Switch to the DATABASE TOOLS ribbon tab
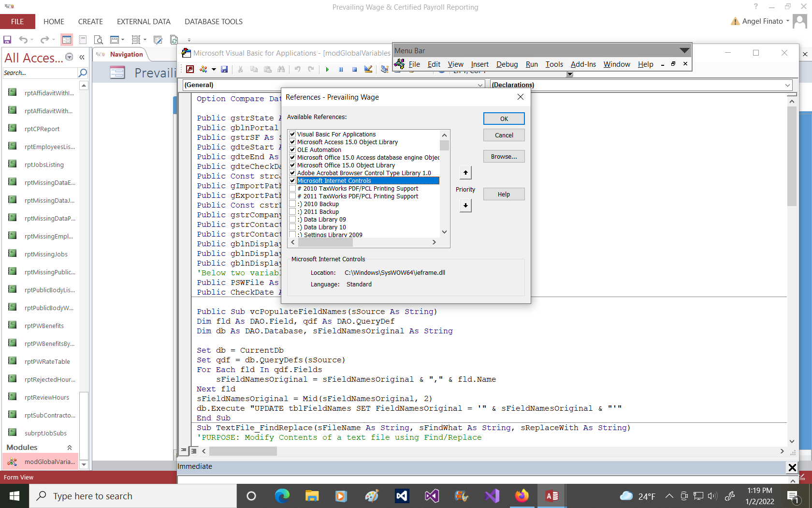The height and width of the screenshot is (508, 812). 213,22
